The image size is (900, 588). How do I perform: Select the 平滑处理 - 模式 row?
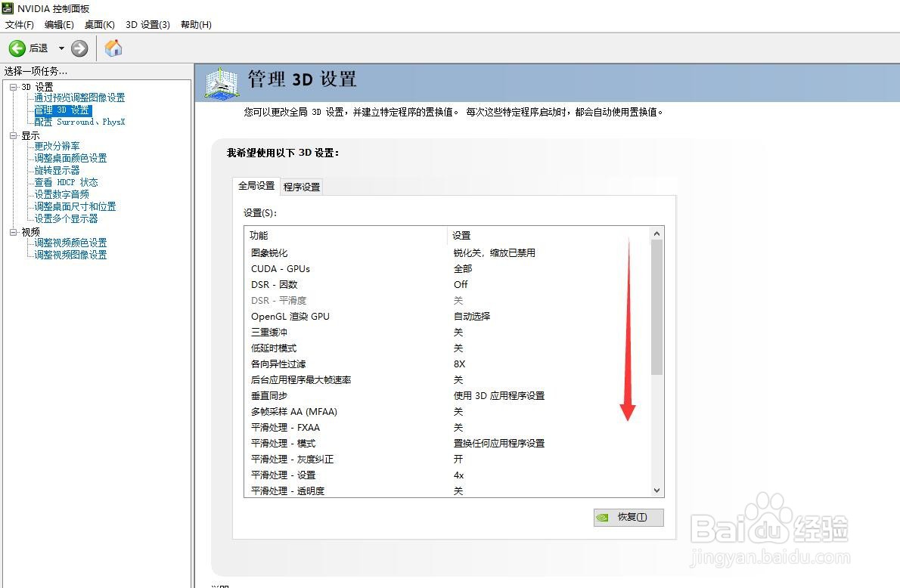click(x=447, y=444)
